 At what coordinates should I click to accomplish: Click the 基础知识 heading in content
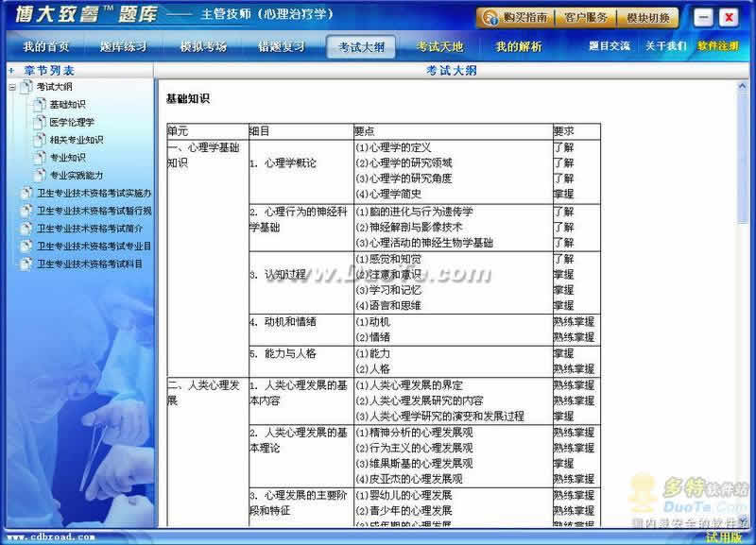pyautogui.click(x=188, y=99)
